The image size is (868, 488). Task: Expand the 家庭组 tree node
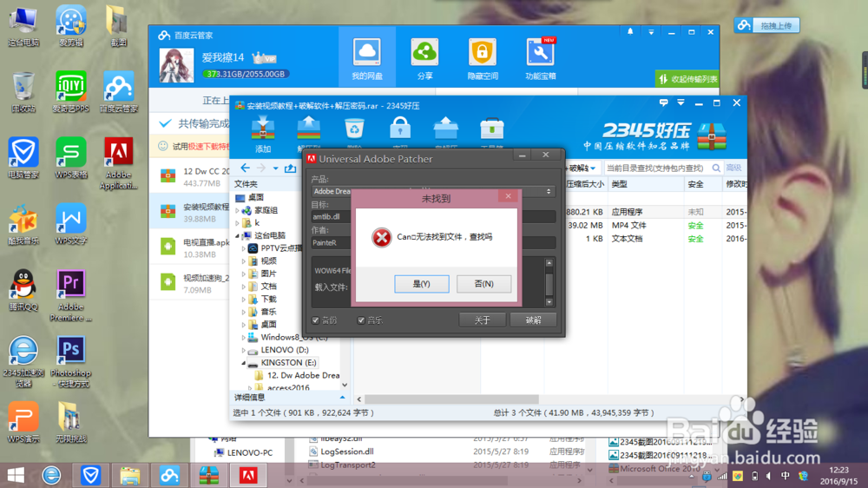click(238, 210)
